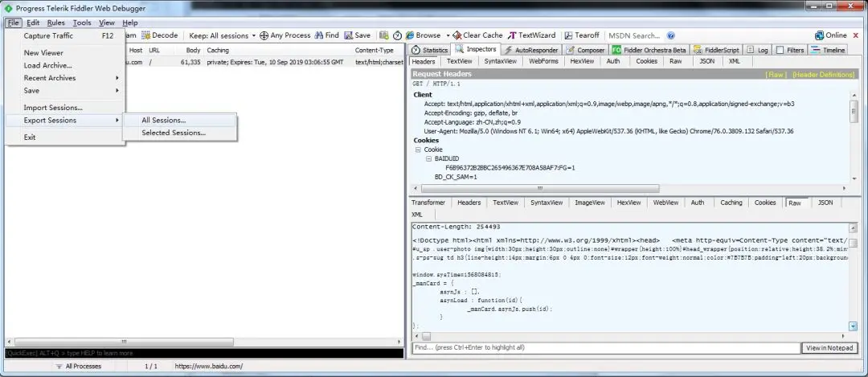Select the response Caching tab
This screenshot has height=377, width=868.
click(x=731, y=203)
